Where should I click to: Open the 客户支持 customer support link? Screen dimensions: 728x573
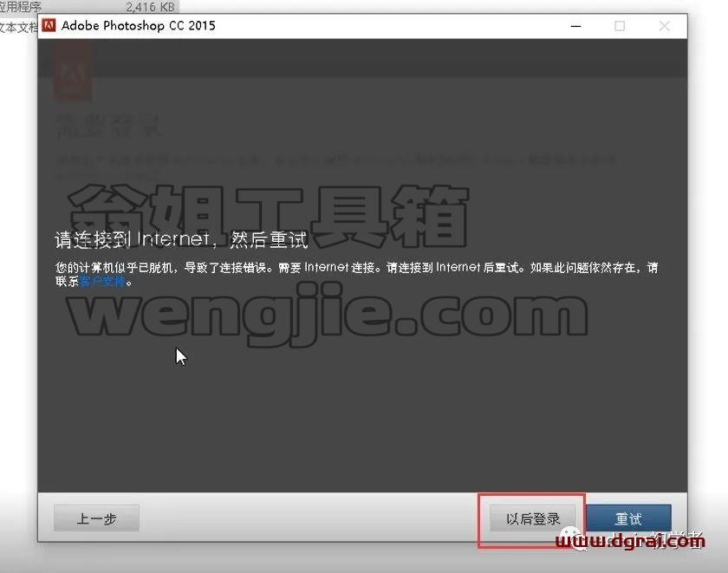(x=102, y=282)
